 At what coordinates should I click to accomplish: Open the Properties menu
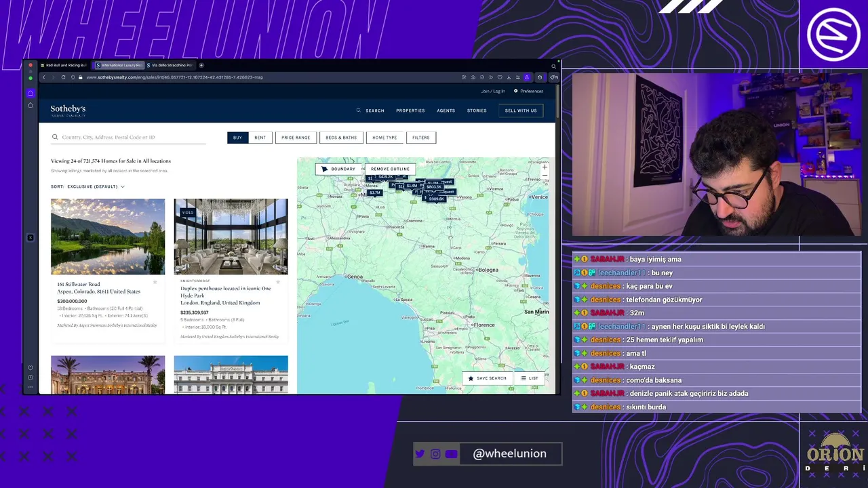click(x=410, y=110)
